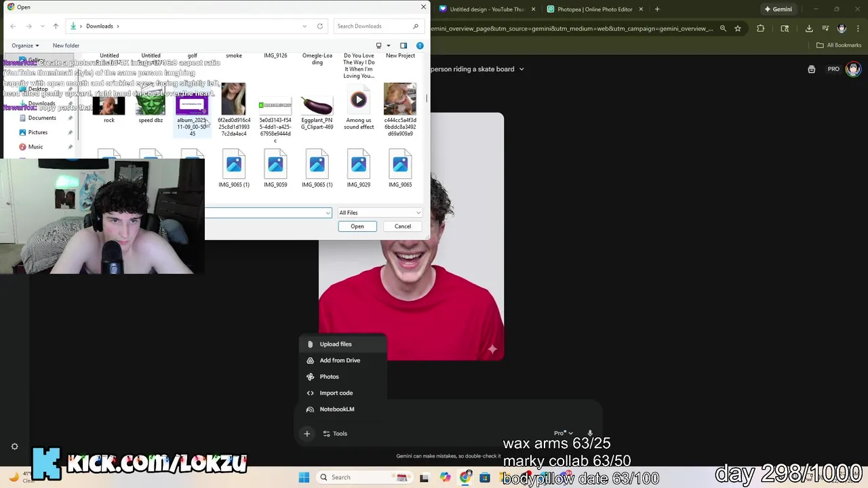
Task: Select the rock image file
Action: click(109, 108)
